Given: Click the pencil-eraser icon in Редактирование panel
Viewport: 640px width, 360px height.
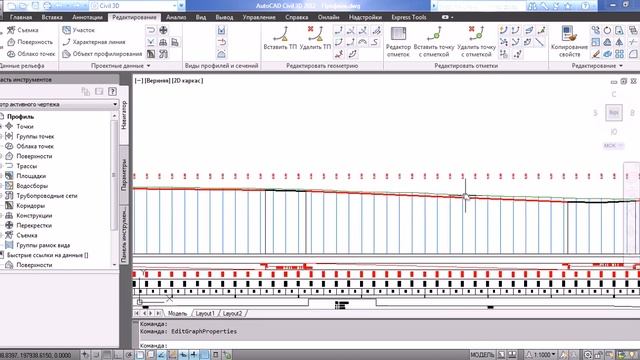Looking at the screenshot, I should pos(596,54).
